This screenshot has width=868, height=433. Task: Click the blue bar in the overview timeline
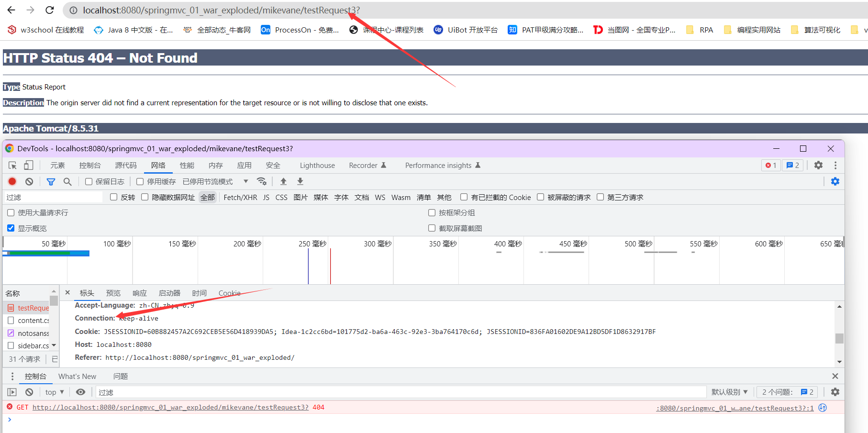[46, 254]
